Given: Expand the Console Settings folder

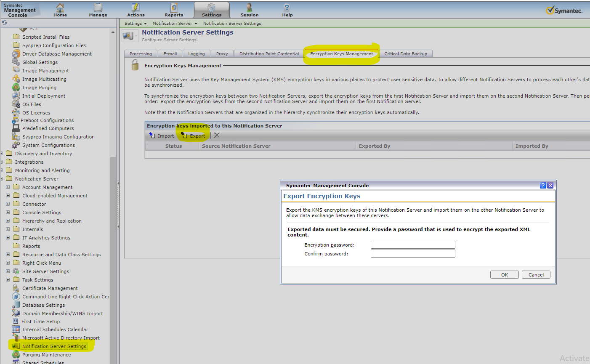Looking at the screenshot, I should (8, 213).
